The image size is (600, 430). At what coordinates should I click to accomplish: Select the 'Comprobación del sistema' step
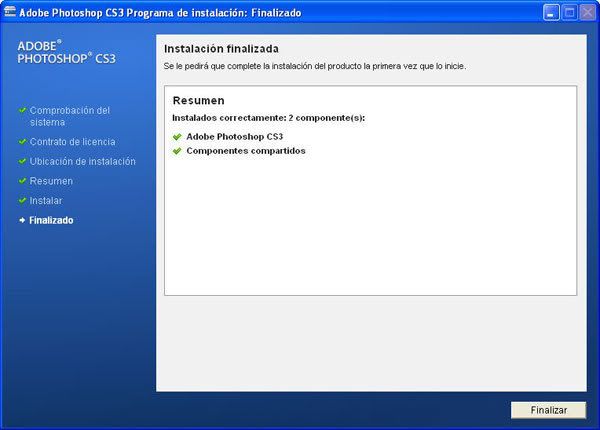(70, 116)
